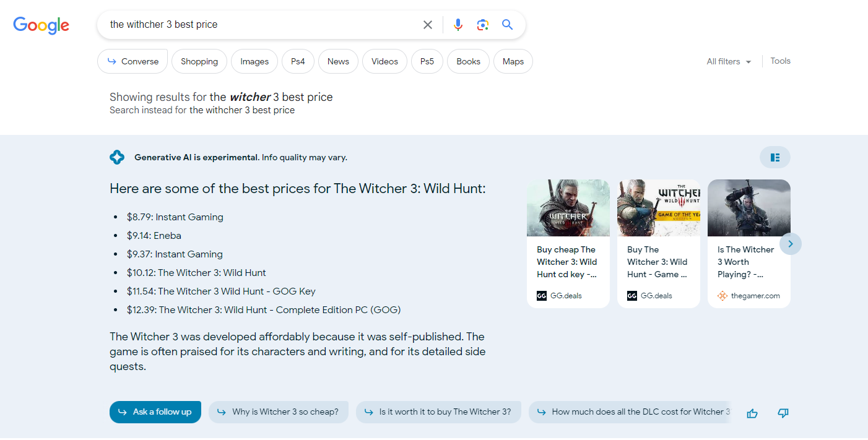Screen dimensions: 868x440
Task: Click 'Buy The Witcher 3: Wild Hunt - Game' title
Action: [x=658, y=262]
